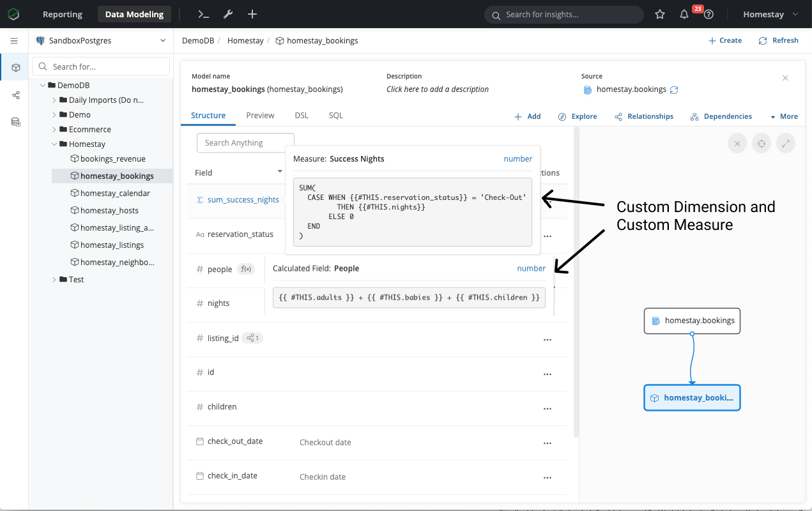This screenshot has width=812, height=511.
Task: Click the notifications bell icon
Action: [x=684, y=14]
